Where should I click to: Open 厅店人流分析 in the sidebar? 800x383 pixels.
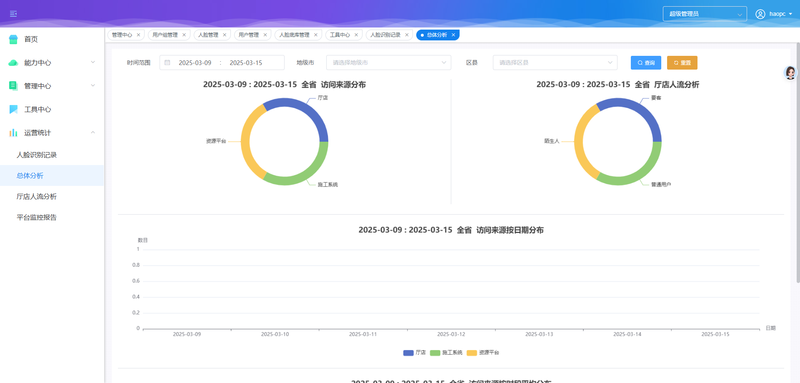pyautogui.click(x=52, y=196)
